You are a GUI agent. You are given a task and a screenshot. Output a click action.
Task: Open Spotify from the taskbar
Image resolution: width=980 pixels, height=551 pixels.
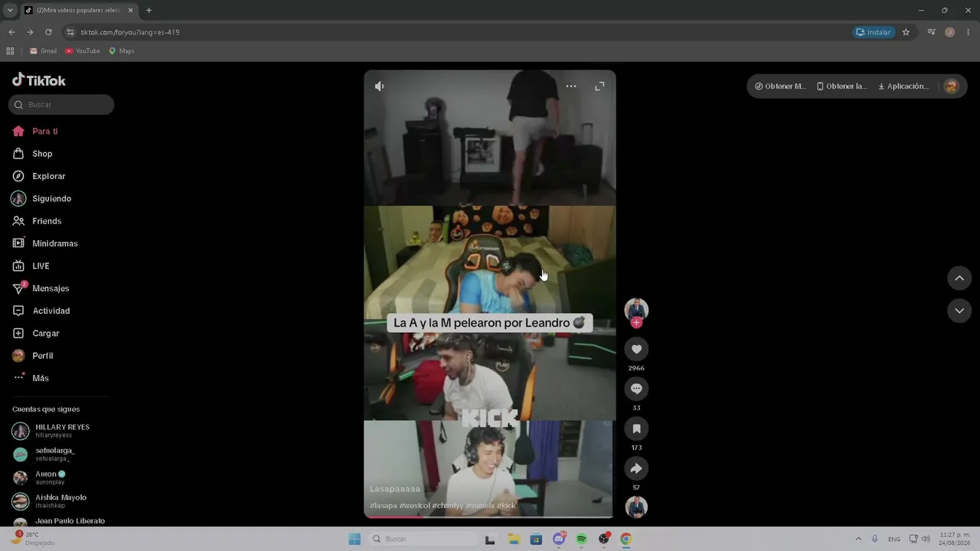click(x=581, y=540)
